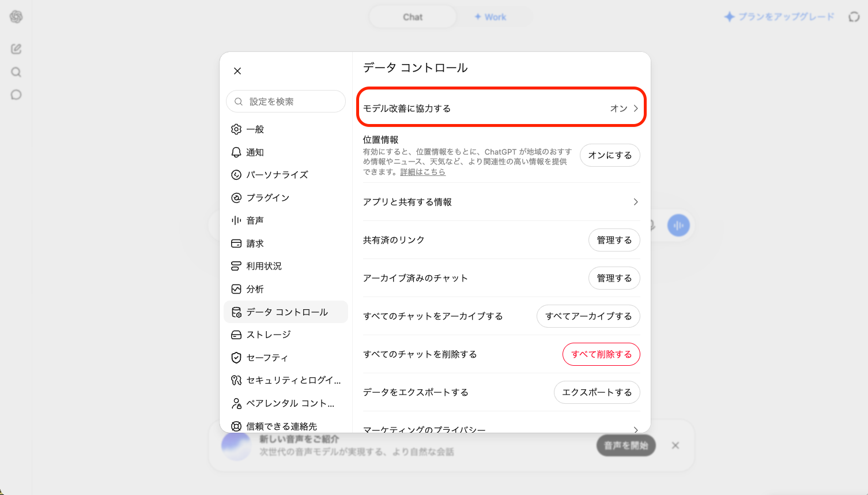Screen dimensions: 868x495
Task: Start new chat with compose icon
Action: coord(16,49)
